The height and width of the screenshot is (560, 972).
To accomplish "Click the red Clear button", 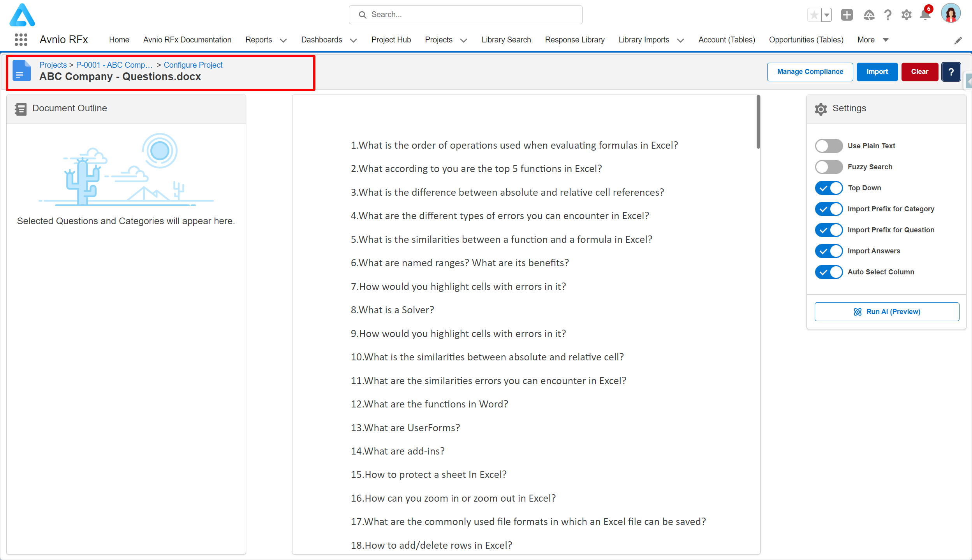I will (919, 72).
